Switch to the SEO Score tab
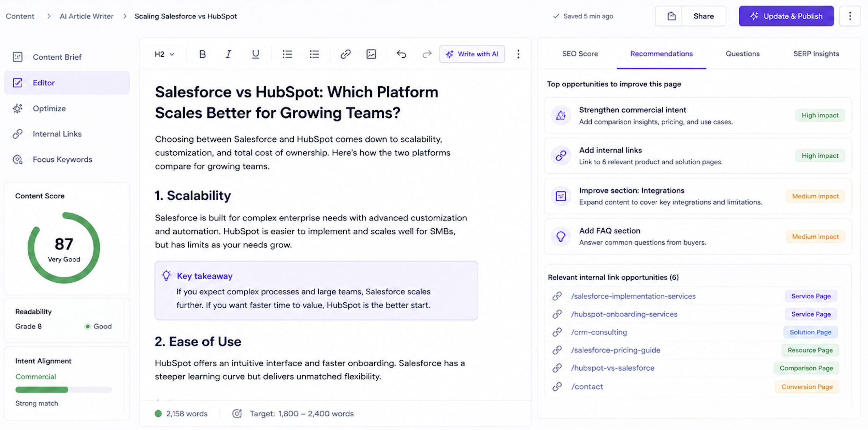The height and width of the screenshot is (430, 868). tap(580, 54)
